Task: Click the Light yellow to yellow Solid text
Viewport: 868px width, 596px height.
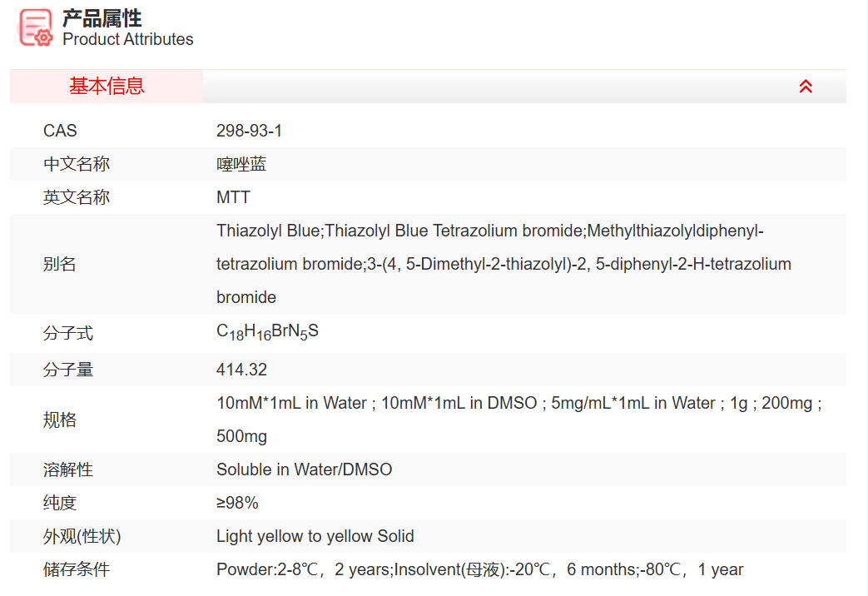Action: (x=315, y=536)
